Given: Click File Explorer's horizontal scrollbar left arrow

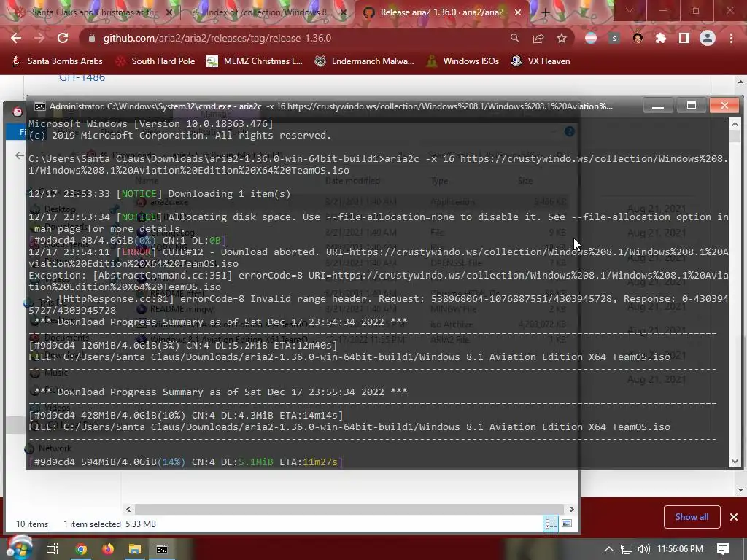Looking at the screenshot, I should (x=128, y=509).
